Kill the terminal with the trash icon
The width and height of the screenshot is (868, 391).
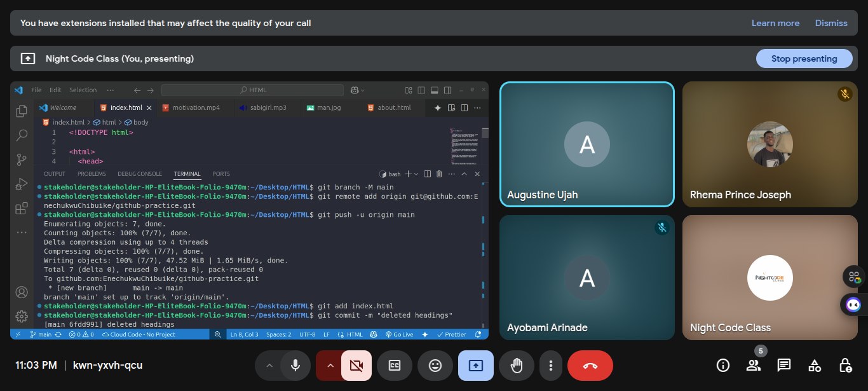coord(438,174)
